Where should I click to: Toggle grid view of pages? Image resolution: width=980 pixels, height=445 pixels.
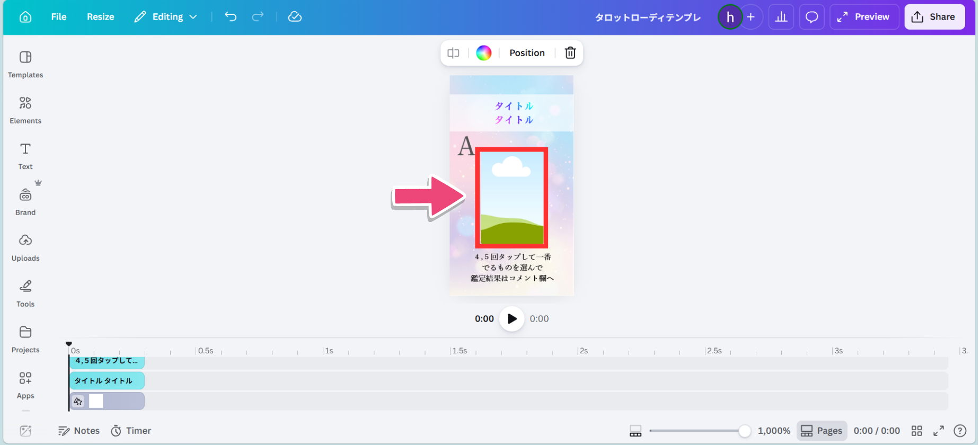916,431
